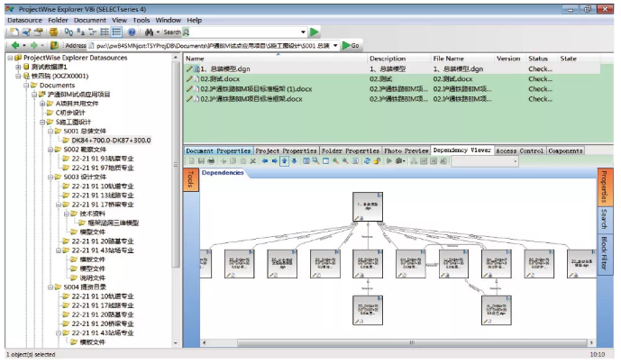Collapse the S003 folder tree node

coord(50,177)
